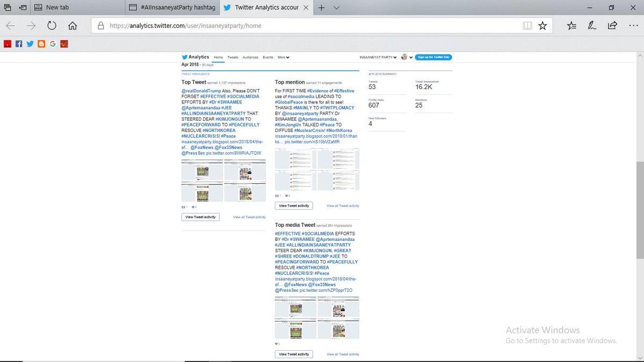This screenshot has height=362, width=644.
Task: Refresh the current page
Action: pyautogui.click(x=52, y=25)
